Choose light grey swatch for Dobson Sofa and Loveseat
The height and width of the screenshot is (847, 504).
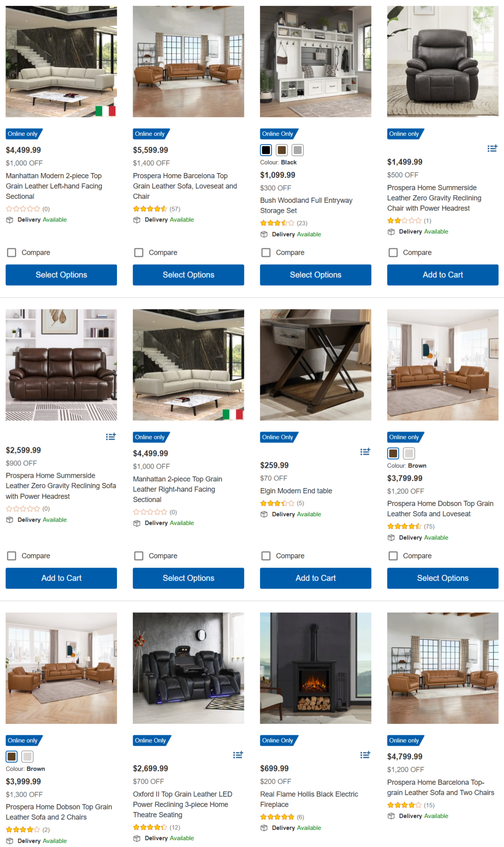[x=409, y=453]
